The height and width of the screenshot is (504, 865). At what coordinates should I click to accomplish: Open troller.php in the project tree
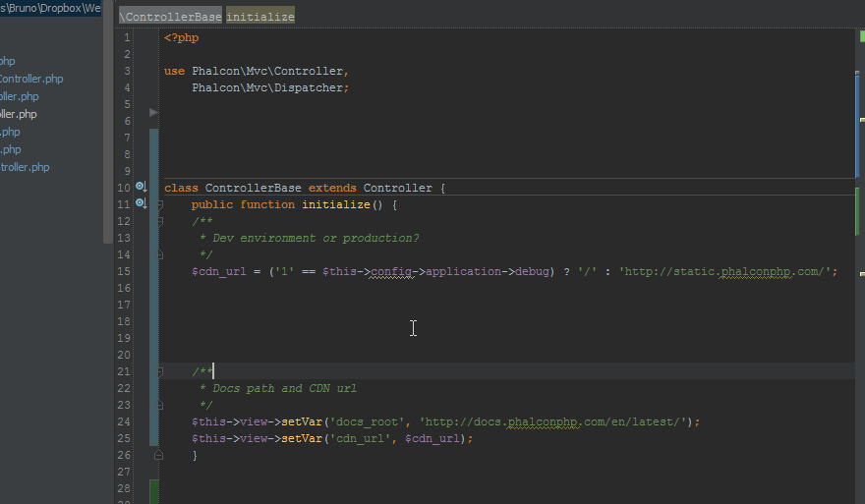tap(25, 167)
